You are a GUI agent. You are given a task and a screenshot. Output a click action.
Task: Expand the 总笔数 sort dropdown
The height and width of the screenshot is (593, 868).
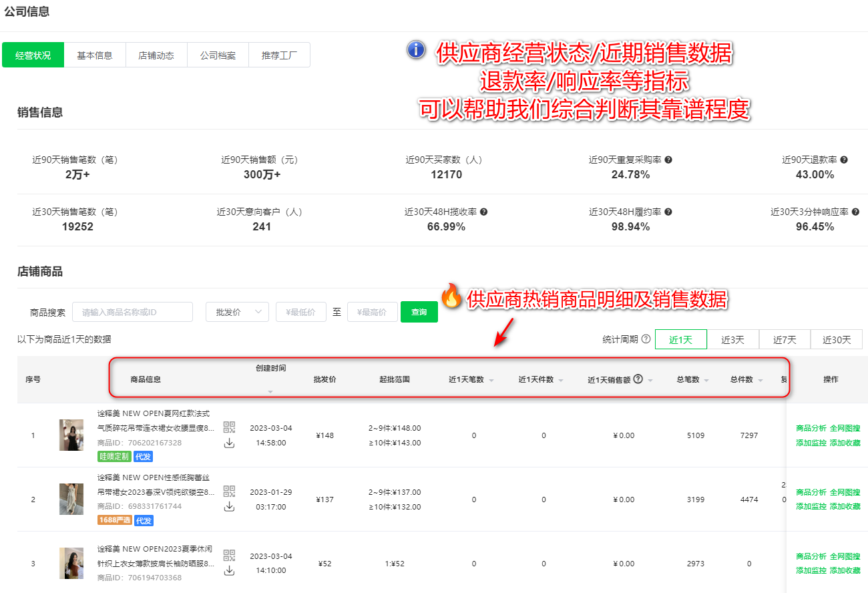[x=705, y=379]
